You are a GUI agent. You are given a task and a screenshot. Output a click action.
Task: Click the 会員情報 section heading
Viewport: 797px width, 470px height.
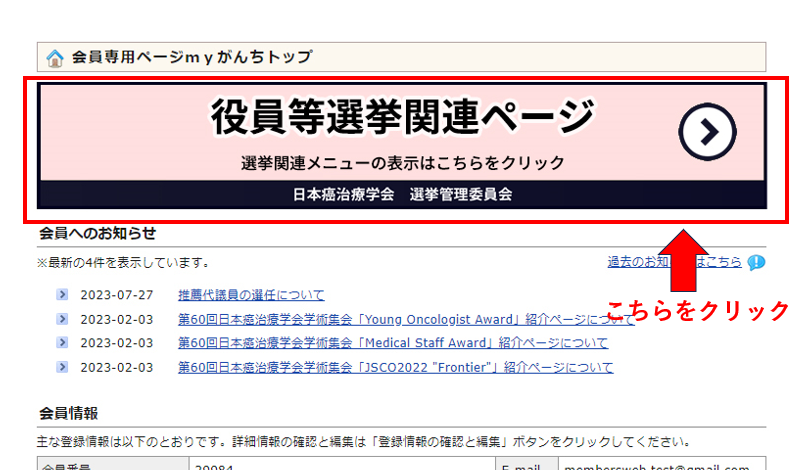(68, 413)
